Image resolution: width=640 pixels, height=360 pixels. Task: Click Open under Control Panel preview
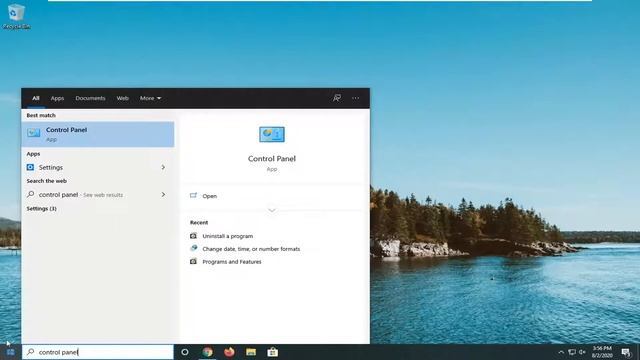coord(209,196)
